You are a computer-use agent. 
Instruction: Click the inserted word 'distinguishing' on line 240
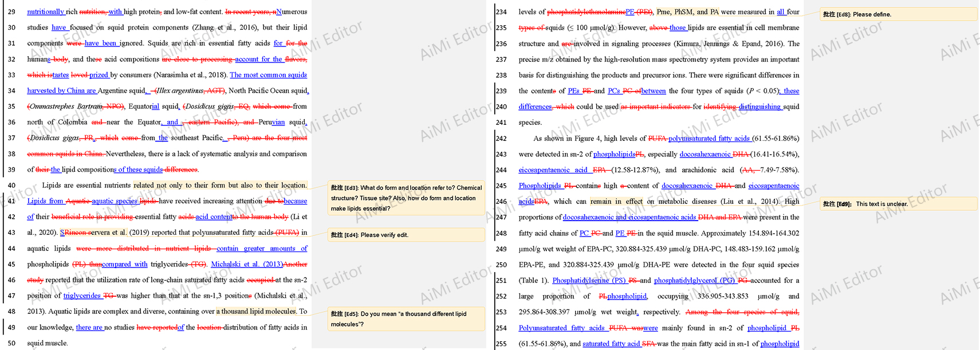[759, 107]
